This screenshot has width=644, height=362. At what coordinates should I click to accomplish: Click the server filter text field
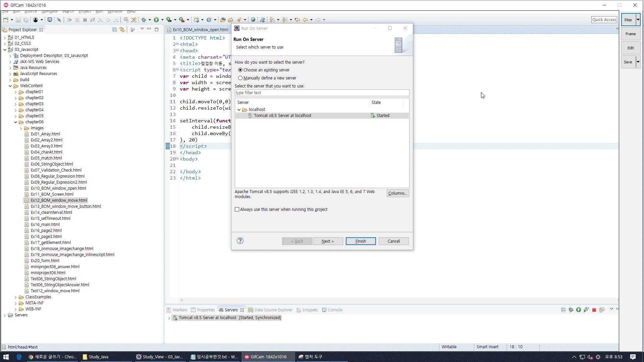point(322,93)
